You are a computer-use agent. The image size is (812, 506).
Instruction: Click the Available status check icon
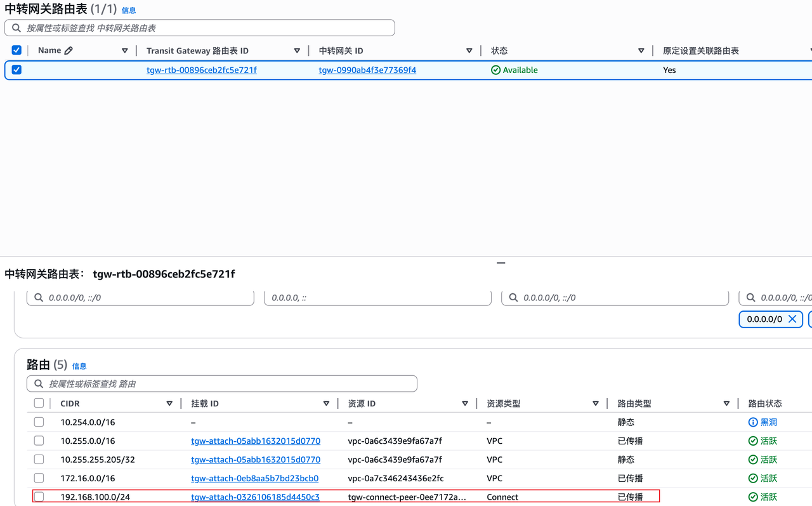coord(495,70)
